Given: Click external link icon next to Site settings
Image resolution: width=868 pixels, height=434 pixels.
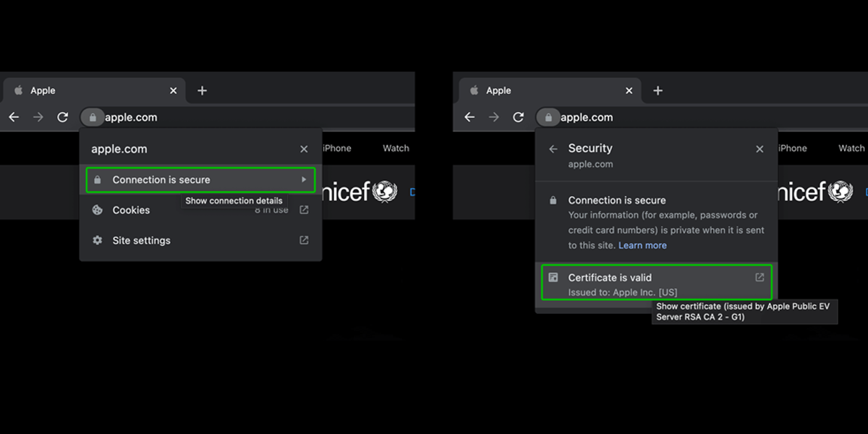Looking at the screenshot, I should coord(304,240).
